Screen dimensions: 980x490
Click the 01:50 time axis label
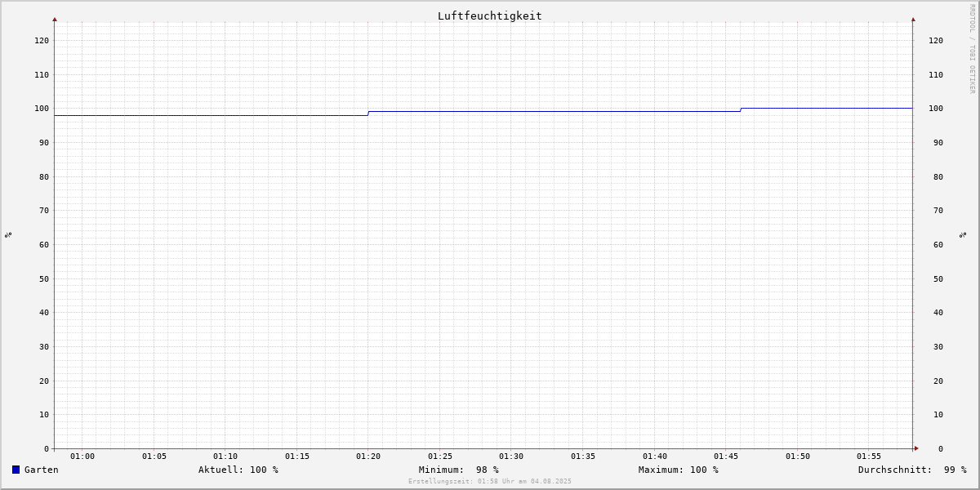click(798, 457)
